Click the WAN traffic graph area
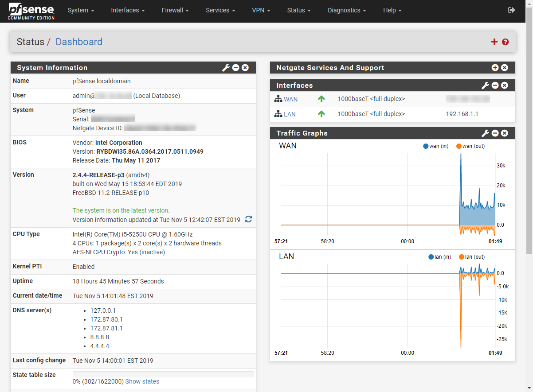The image size is (533, 392). click(388, 194)
